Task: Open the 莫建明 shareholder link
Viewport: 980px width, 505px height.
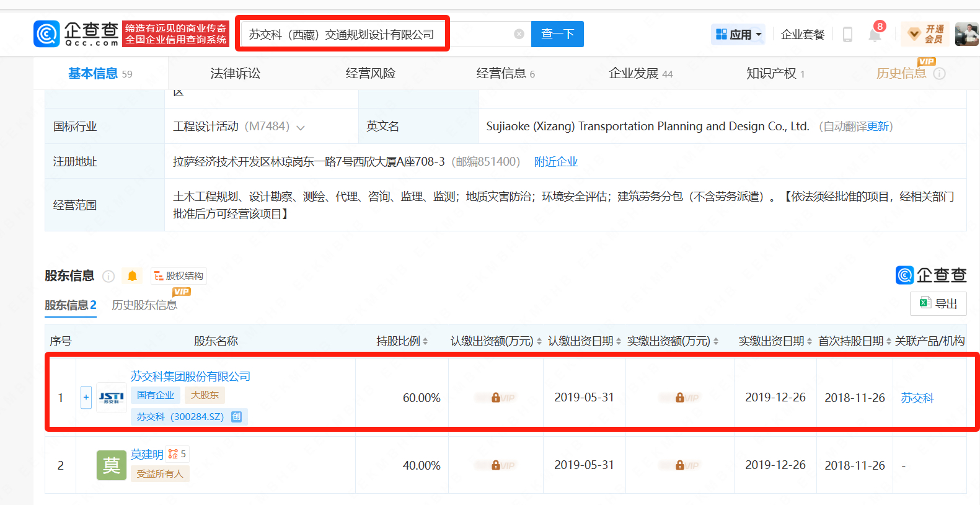Action: [x=147, y=454]
